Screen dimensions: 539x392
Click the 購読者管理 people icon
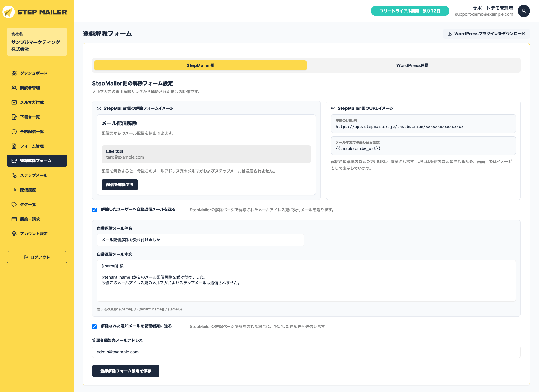tap(14, 88)
